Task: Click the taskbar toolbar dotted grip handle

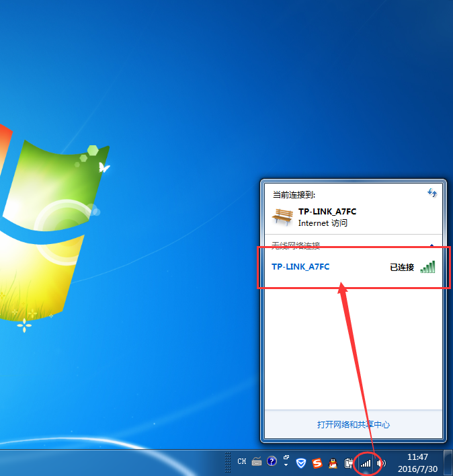Action: pyautogui.click(x=228, y=463)
